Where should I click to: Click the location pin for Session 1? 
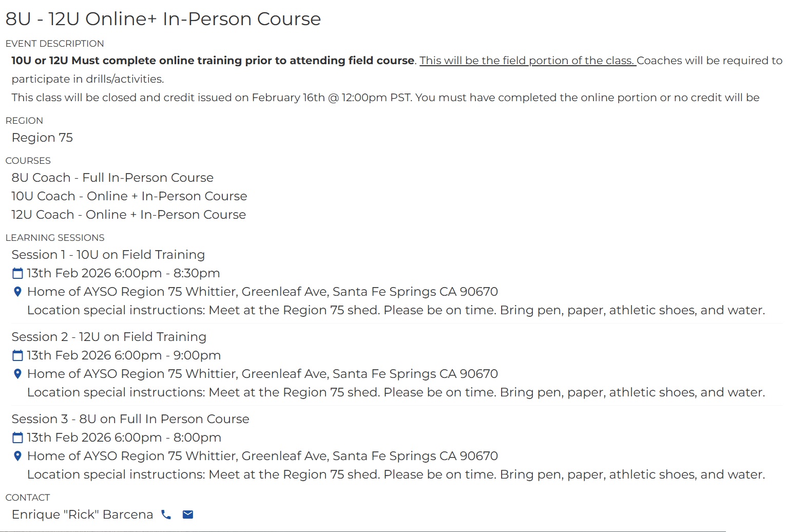coord(17,292)
